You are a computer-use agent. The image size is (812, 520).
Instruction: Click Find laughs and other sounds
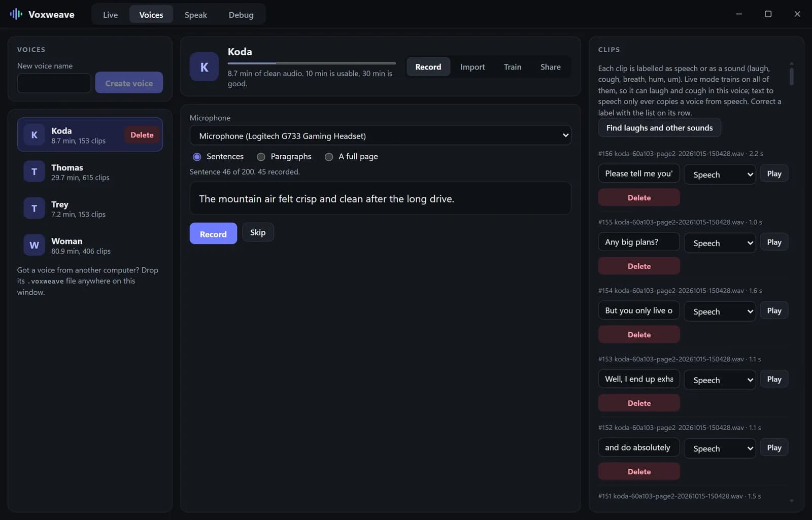coord(659,128)
